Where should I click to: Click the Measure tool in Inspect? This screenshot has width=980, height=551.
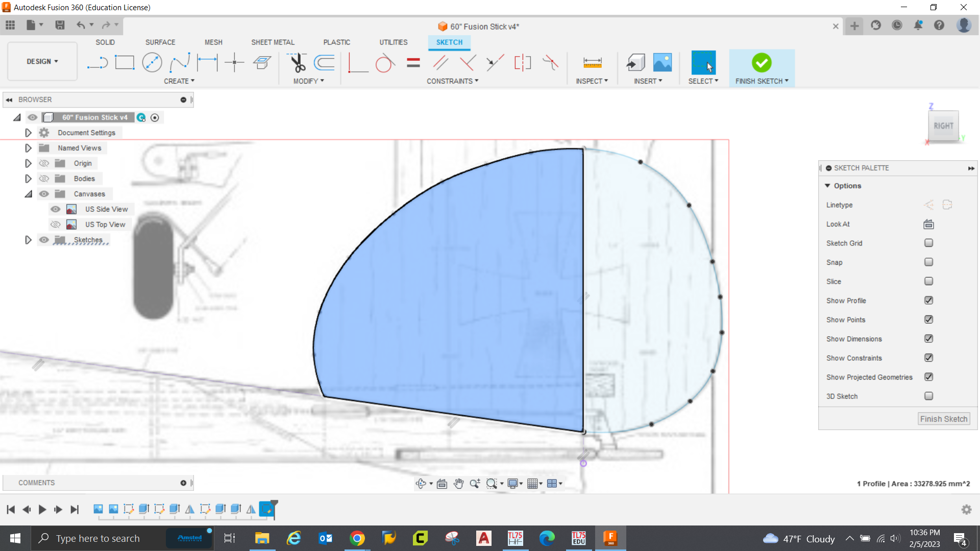[592, 63]
